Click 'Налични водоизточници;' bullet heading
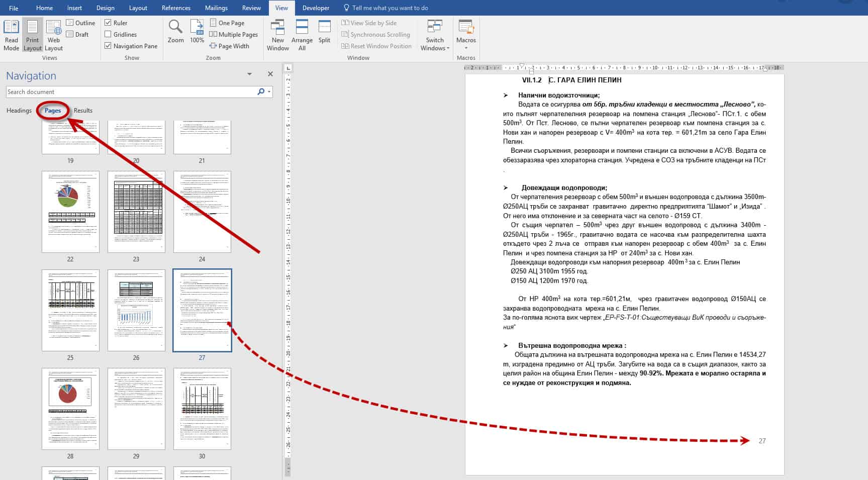The height and width of the screenshot is (480, 868). coord(559,95)
